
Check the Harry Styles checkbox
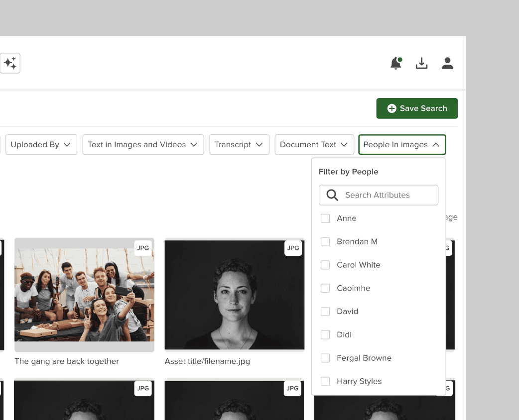tap(325, 381)
